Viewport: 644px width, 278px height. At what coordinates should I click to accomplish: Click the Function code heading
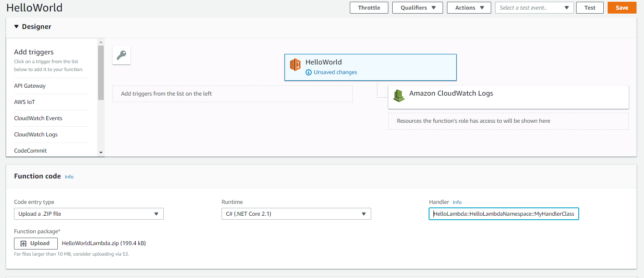click(x=37, y=176)
